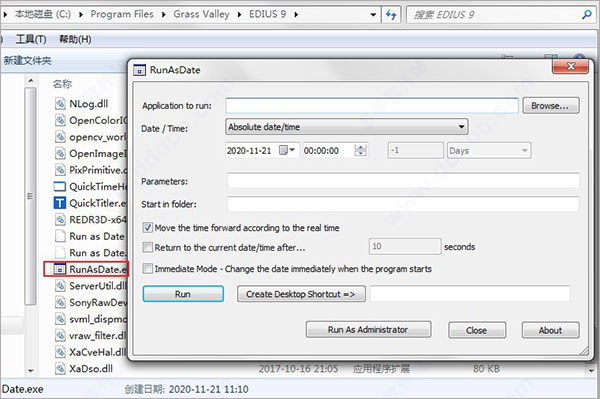
Task: Expand the Days unit dropdown
Action: (489, 150)
